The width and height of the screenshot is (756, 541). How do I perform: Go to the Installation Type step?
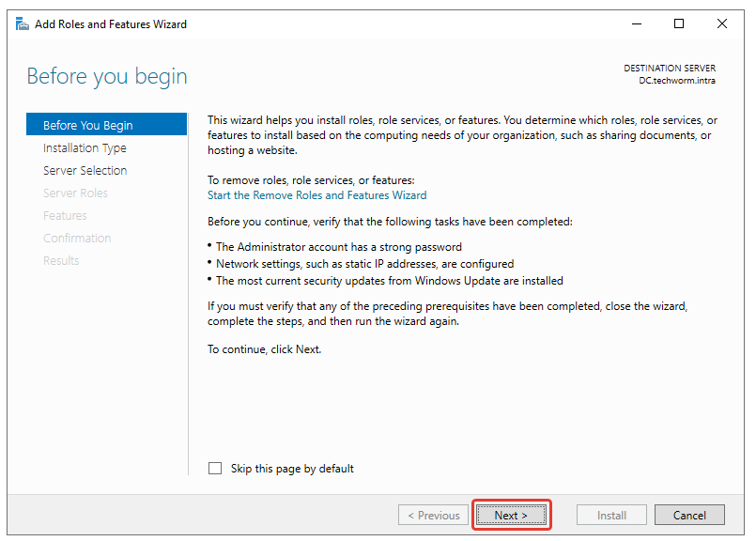pos(85,148)
